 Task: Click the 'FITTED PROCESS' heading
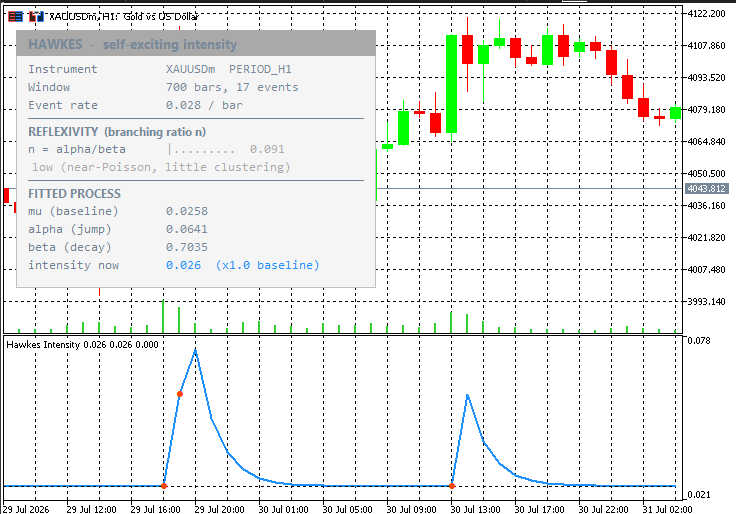(x=74, y=193)
